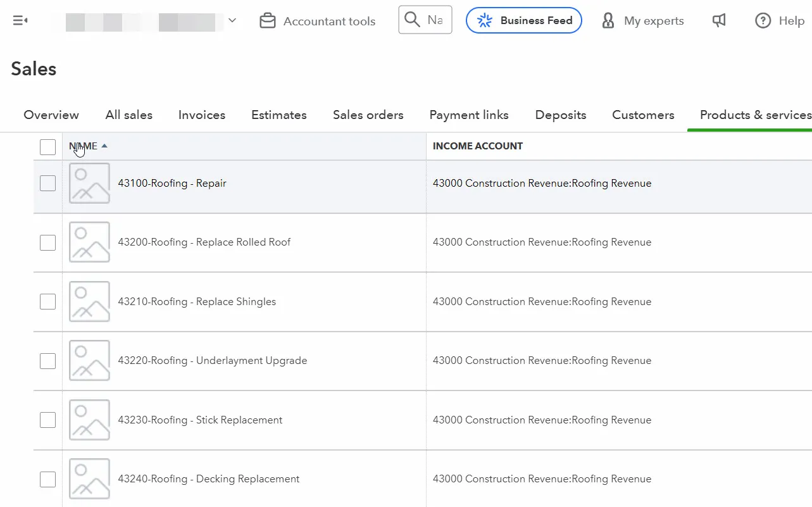Click the NAME column sort arrow
The image size is (812, 507).
(x=104, y=146)
